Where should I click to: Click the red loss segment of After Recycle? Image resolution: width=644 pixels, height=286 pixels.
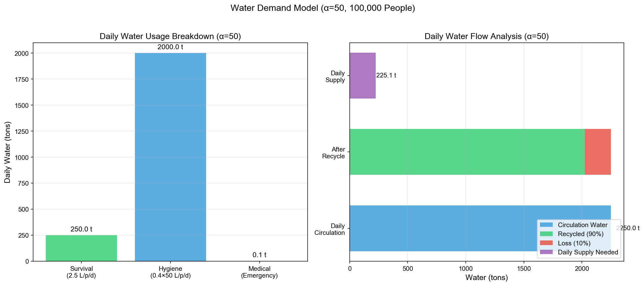pos(598,152)
